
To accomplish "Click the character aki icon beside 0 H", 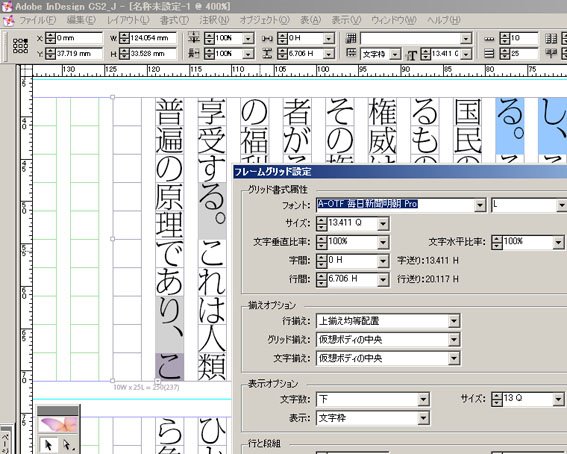I will pyautogui.click(x=267, y=38).
